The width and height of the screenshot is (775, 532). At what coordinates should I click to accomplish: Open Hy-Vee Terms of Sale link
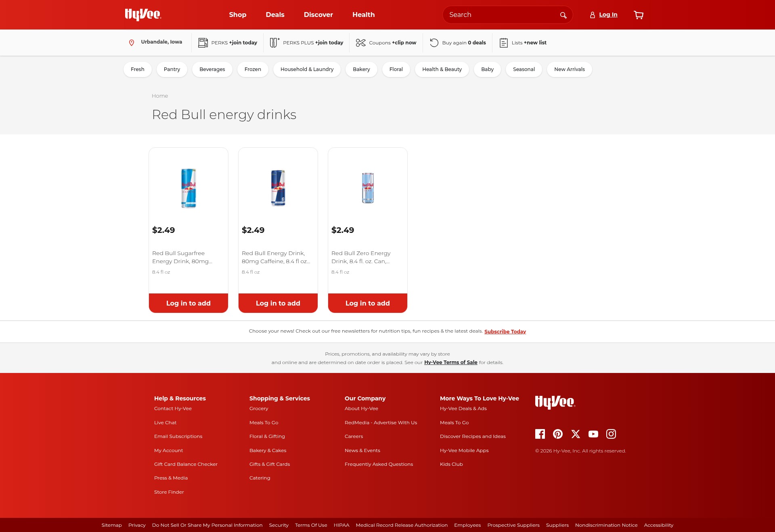click(x=450, y=362)
